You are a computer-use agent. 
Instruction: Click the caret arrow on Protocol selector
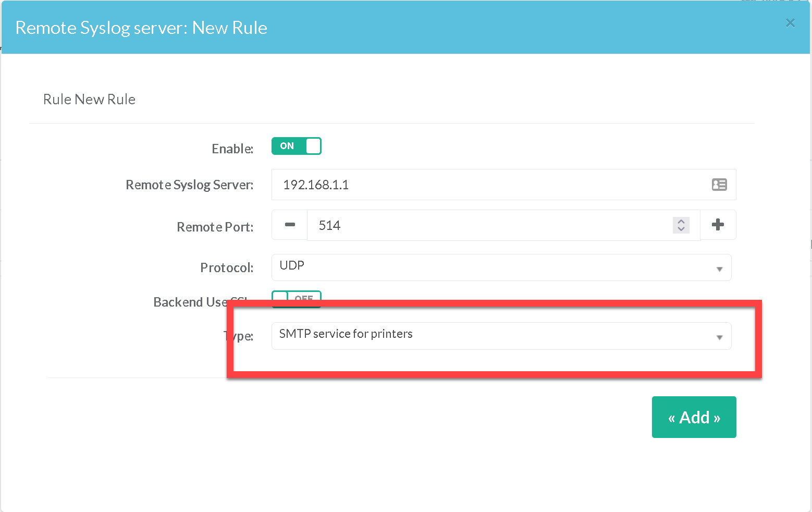719,269
